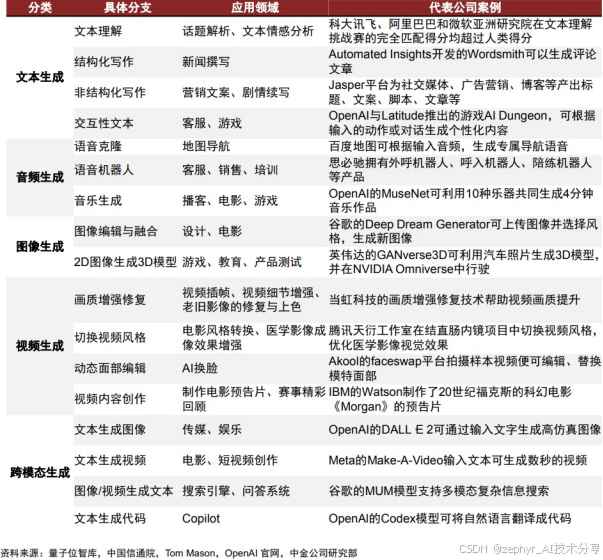
Task: Click the 分类 column header
Action: [40, 8]
